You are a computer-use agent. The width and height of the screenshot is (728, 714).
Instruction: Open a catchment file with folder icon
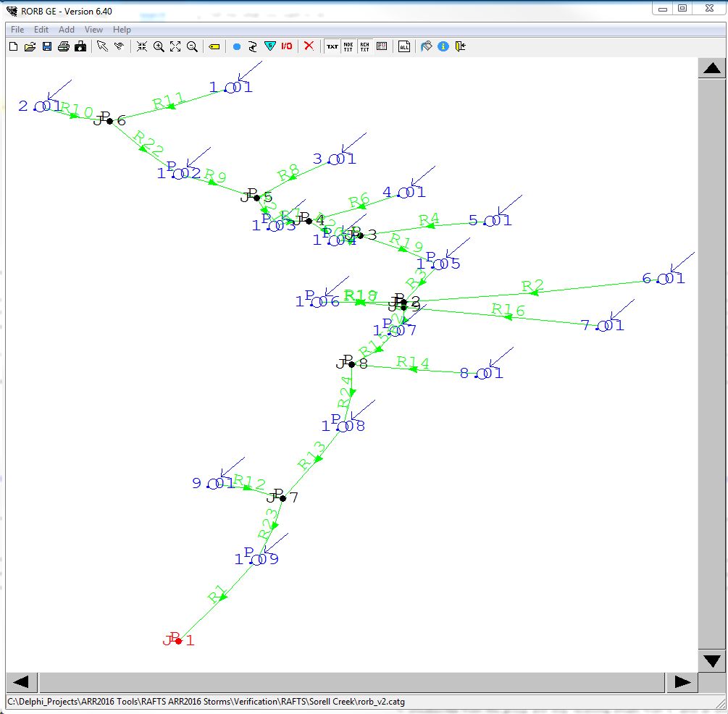(30, 46)
